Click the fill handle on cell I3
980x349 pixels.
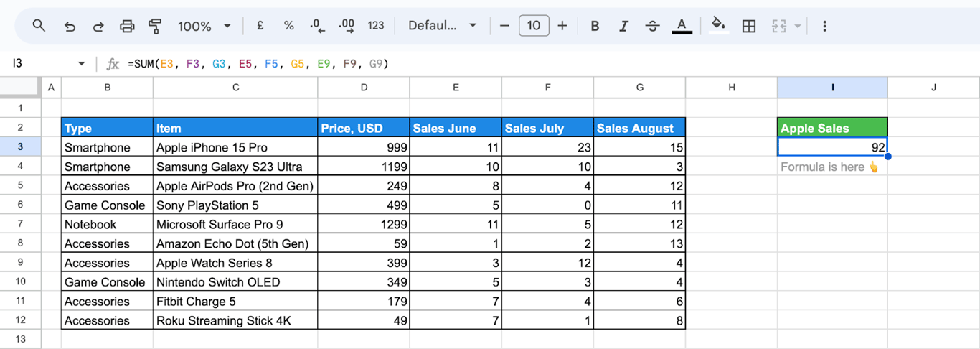pyautogui.click(x=888, y=157)
